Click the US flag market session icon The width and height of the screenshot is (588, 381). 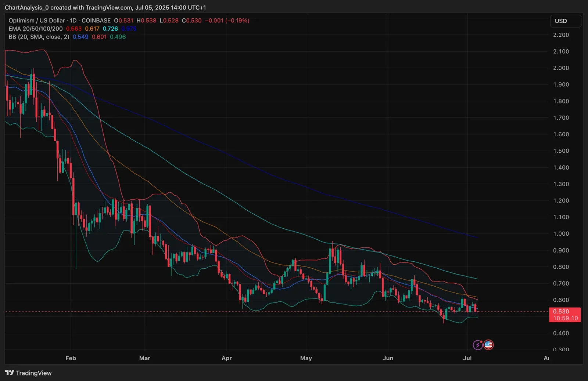[x=488, y=344]
